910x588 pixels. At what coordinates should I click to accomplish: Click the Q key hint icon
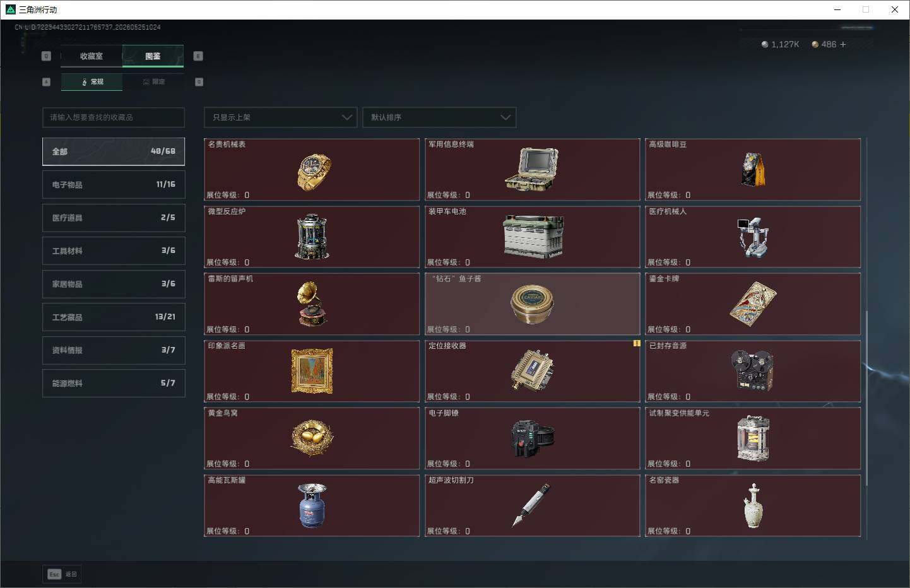[46, 56]
